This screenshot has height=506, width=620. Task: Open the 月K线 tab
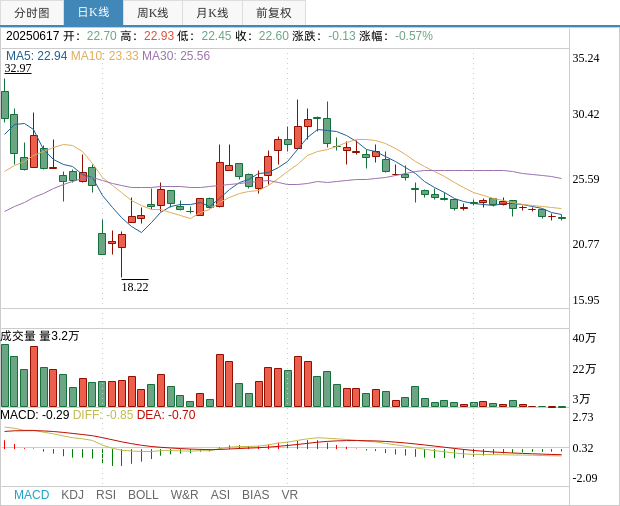click(x=212, y=13)
